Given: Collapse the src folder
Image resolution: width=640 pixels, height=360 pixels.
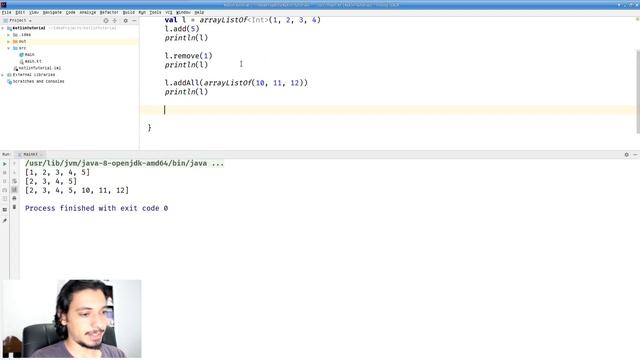Looking at the screenshot, I should pyautogui.click(x=9, y=48).
